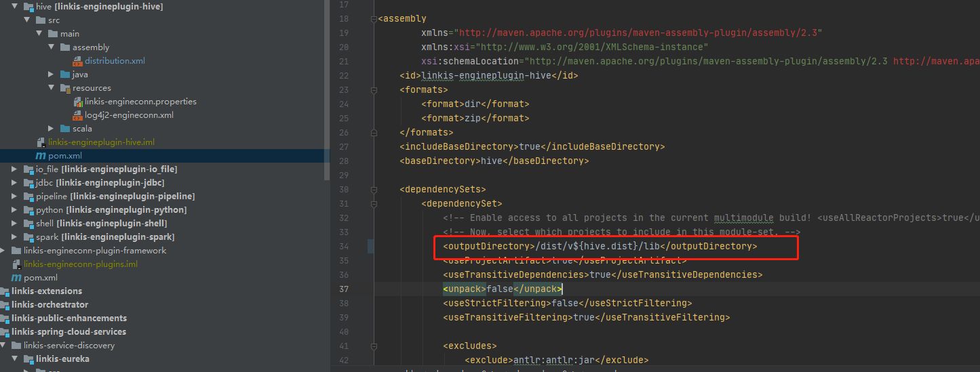Image resolution: width=980 pixels, height=372 pixels.
Task: Expand the java folder node
Action: click(51, 74)
